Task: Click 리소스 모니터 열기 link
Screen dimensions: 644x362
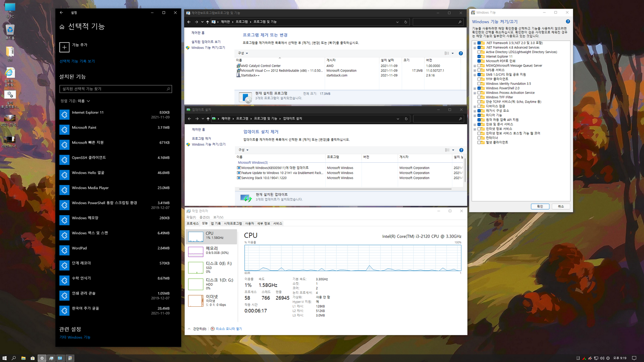Action: [229, 329]
